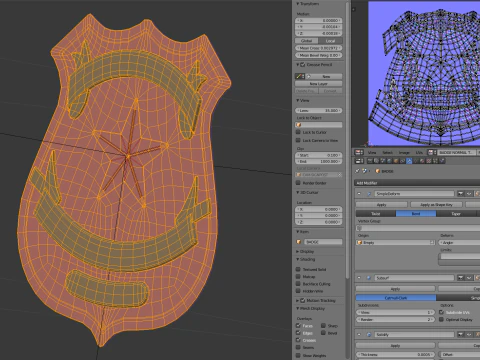Collapse the 3D Cursor panel
This screenshot has height=360, width=480.
click(x=298, y=192)
